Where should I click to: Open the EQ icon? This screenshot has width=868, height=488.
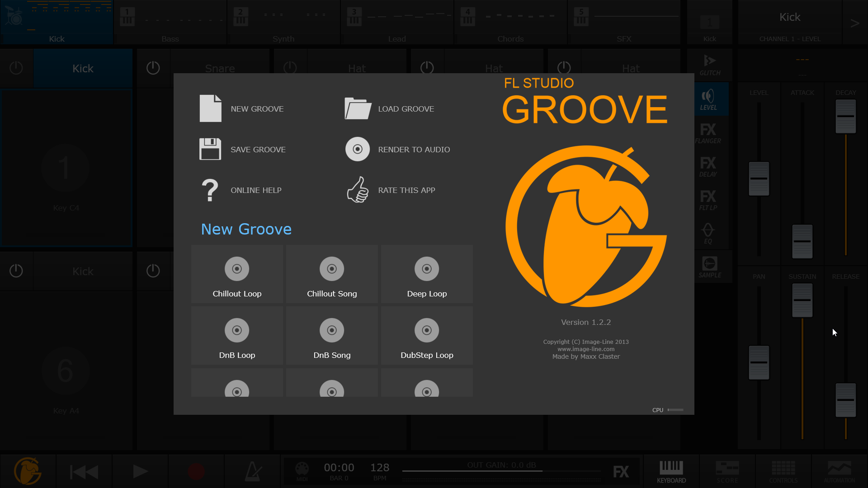(x=708, y=233)
